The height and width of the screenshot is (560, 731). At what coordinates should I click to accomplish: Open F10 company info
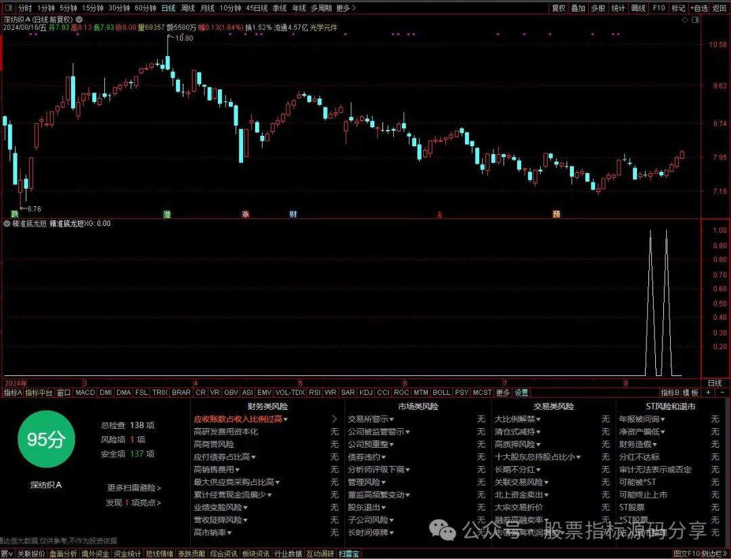click(659, 8)
